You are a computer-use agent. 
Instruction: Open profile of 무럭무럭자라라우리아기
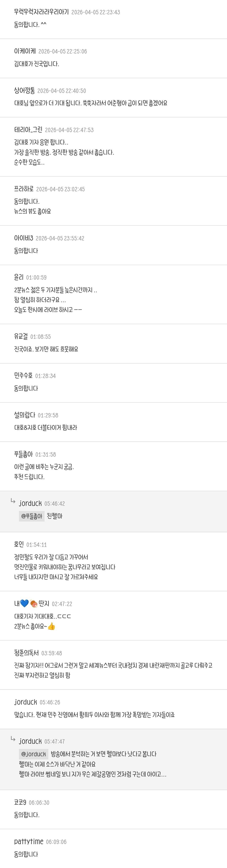click(41, 12)
